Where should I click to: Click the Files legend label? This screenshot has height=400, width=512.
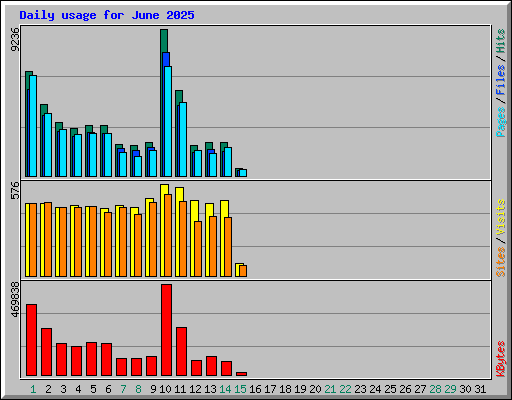click(500, 79)
